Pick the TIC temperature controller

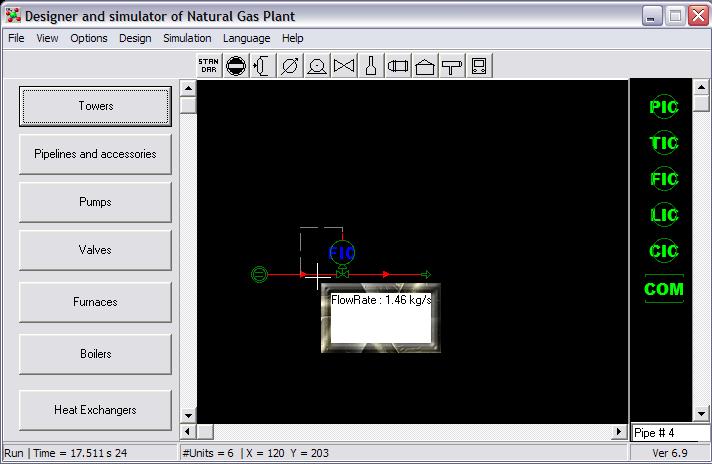coord(664,143)
